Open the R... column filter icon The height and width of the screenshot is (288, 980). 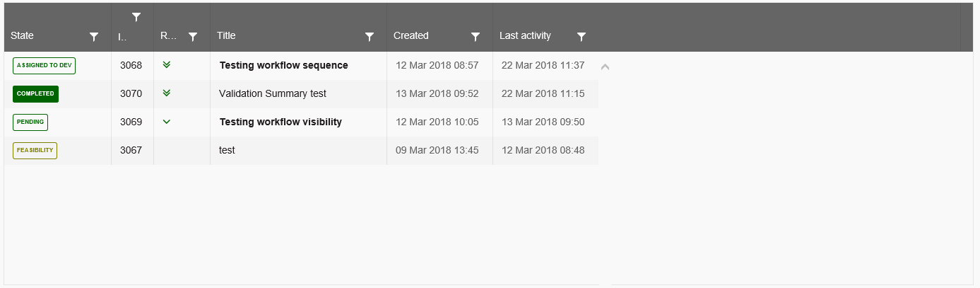coord(193,37)
